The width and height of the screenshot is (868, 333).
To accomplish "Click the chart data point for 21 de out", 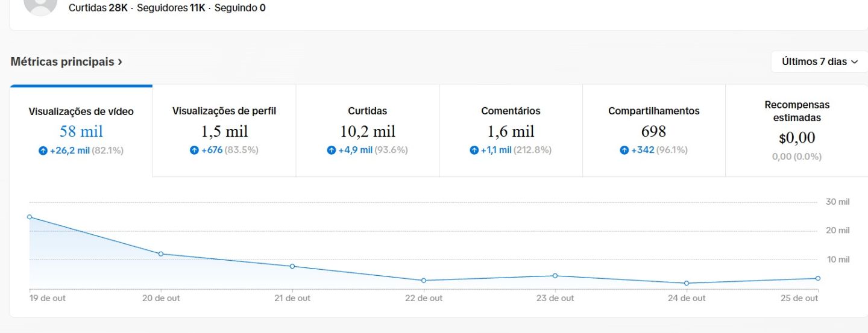I will (x=292, y=266).
